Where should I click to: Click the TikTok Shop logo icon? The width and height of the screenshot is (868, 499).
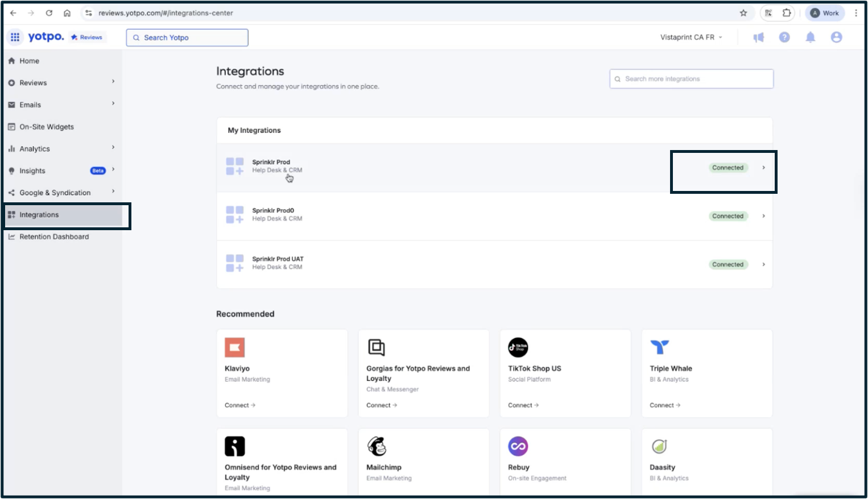point(518,347)
